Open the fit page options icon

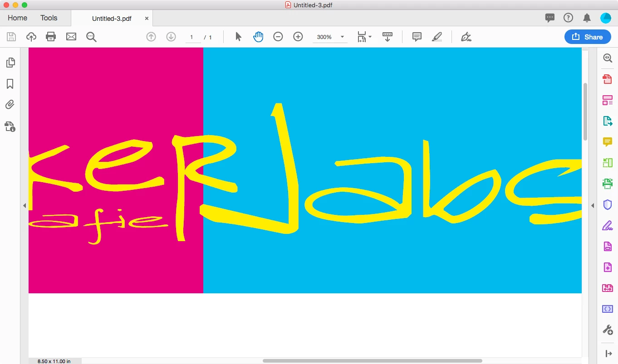click(364, 37)
